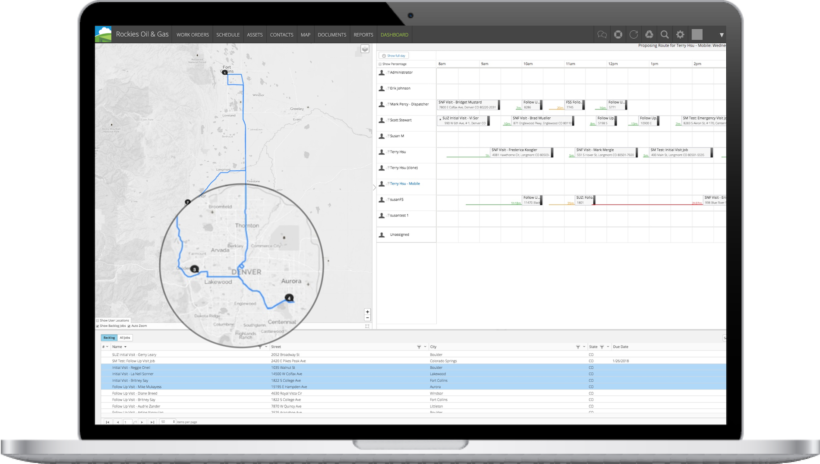Open the Reports menu
The image size is (820, 464).
tap(363, 35)
